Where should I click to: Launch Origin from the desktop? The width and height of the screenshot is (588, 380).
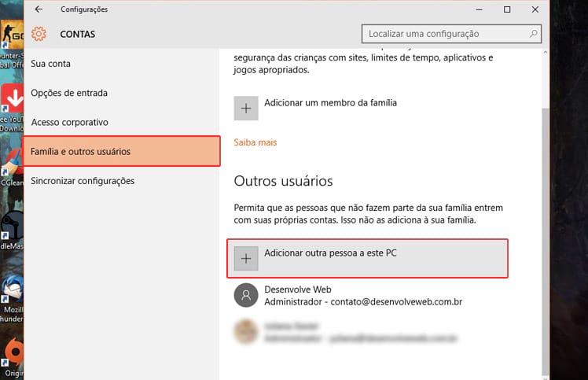(x=12, y=354)
